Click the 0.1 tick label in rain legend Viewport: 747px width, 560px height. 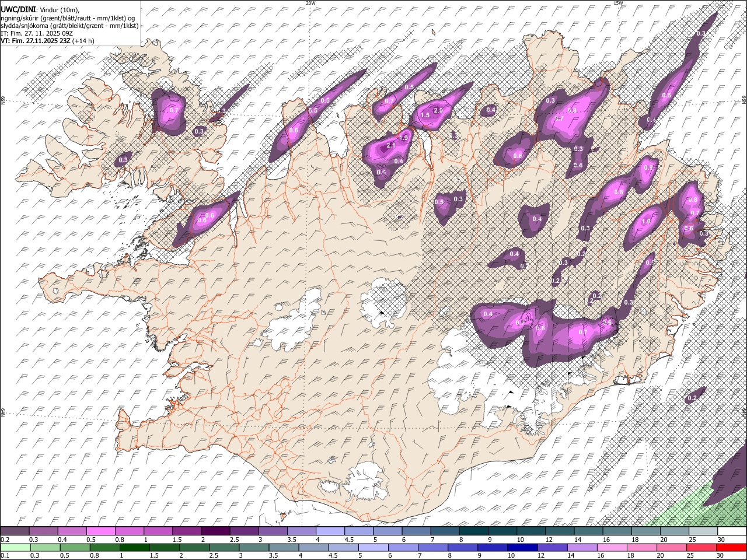(5, 555)
